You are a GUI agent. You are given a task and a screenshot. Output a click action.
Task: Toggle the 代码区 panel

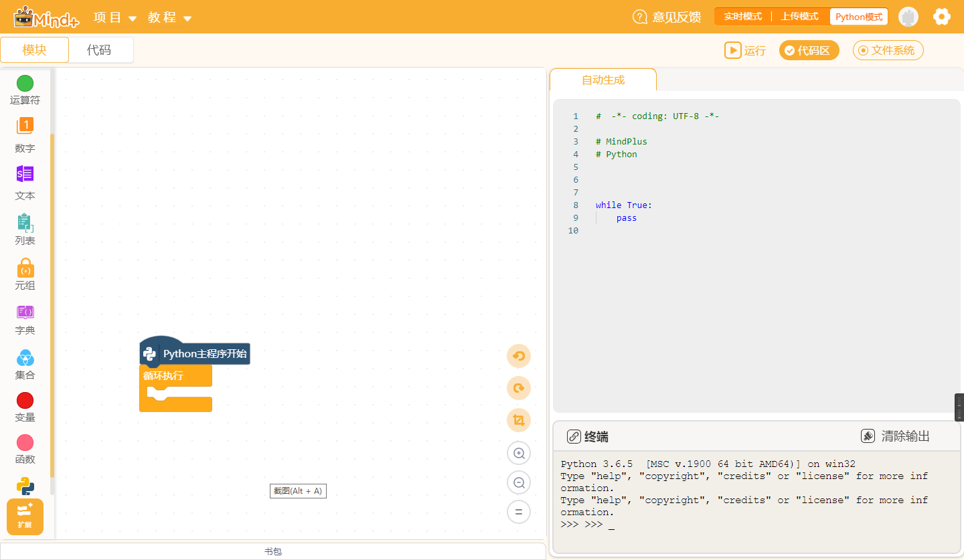(809, 50)
